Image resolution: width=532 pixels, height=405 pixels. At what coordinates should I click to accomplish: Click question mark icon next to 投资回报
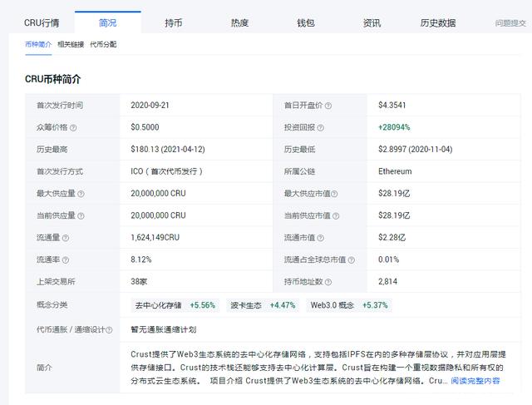click(x=319, y=128)
